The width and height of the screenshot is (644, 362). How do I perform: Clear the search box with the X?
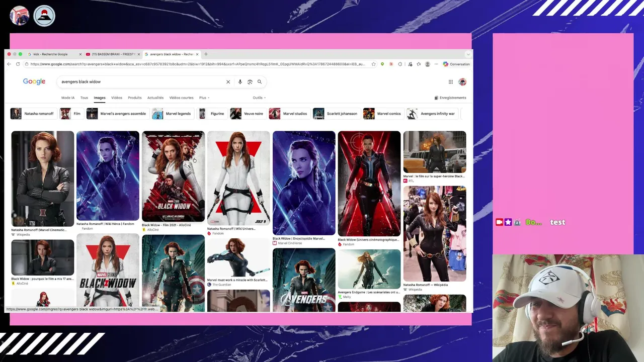click(228, 82)
